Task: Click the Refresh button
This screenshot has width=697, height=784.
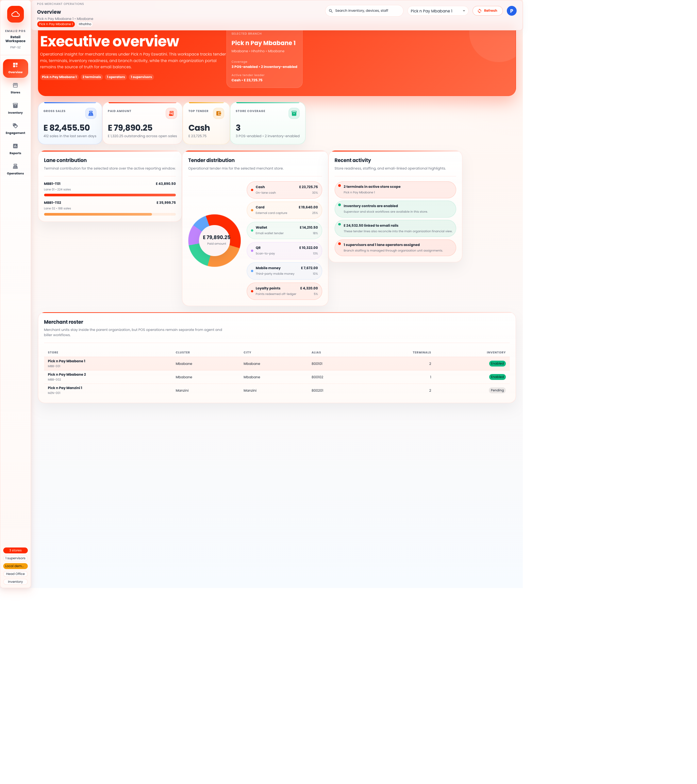Action: point(487,11)
